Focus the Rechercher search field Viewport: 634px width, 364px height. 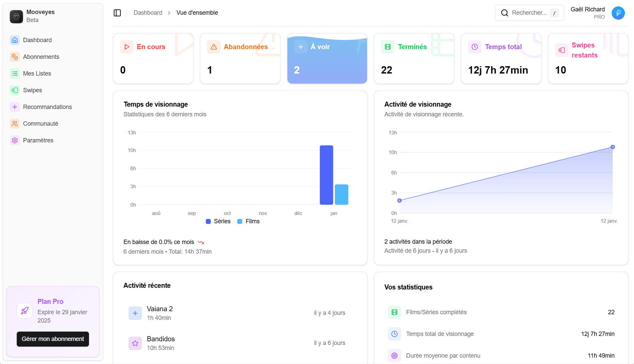point(529,13)
